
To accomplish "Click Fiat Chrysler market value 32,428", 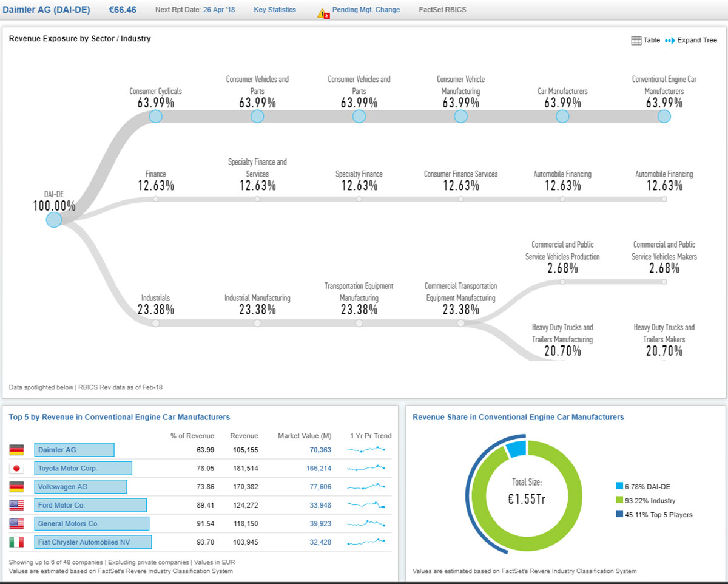I will pyautogui.click(x=320, y=542).
